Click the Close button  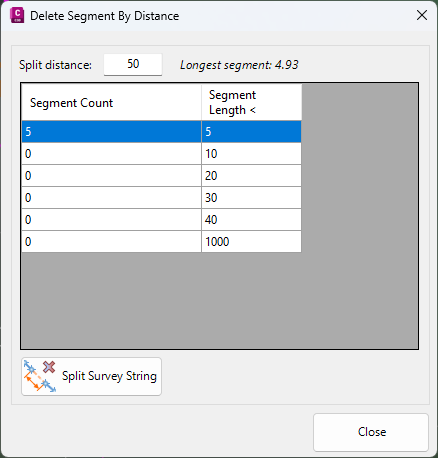point(371,432)
